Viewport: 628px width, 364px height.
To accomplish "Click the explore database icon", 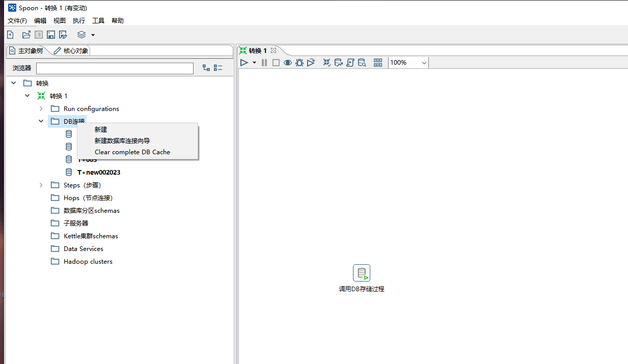I will tap(362, 63).
